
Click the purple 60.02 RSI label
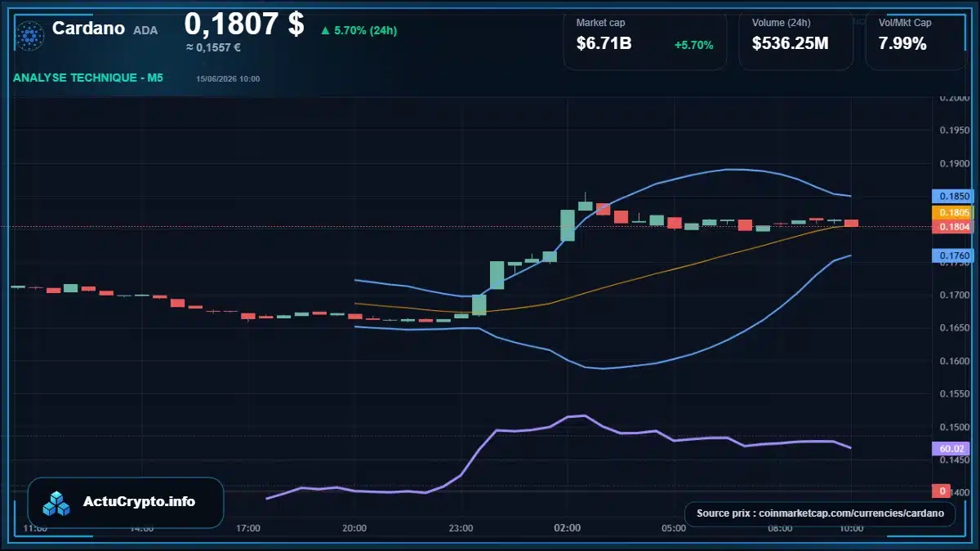coord(952,448)
